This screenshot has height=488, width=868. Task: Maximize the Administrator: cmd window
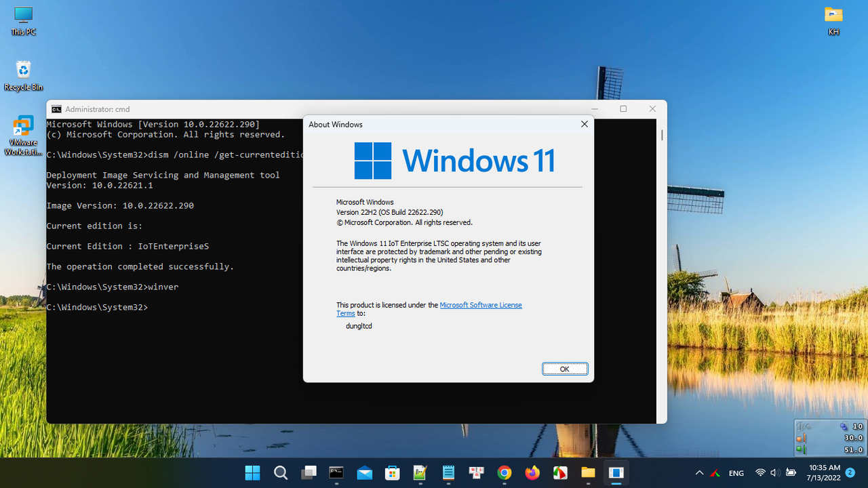[623, 109]
